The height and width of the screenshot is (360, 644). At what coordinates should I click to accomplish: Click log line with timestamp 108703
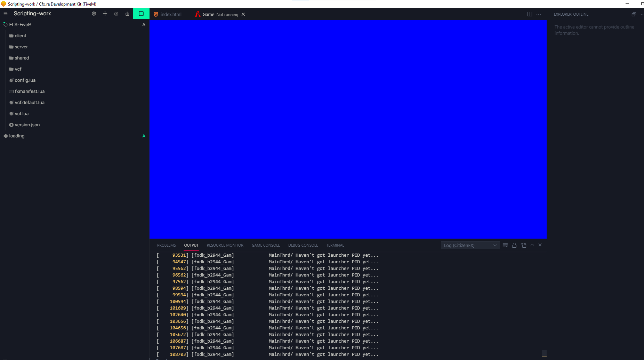267,354
